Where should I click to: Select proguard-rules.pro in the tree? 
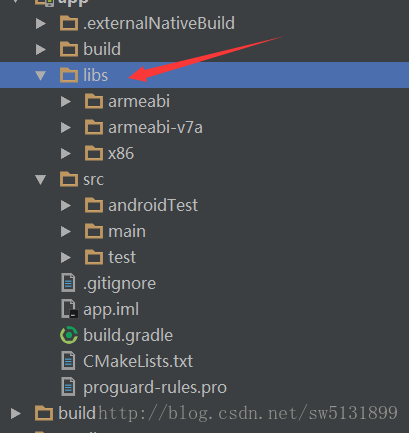(x=155, y=388)
